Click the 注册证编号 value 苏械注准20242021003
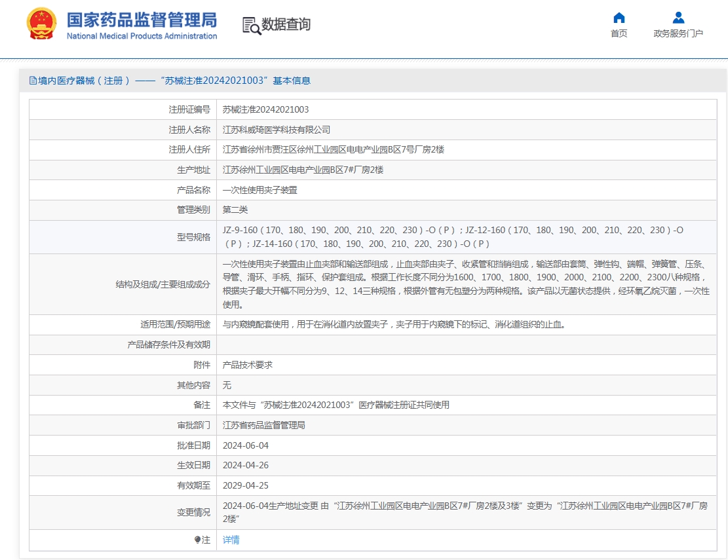The image size is (728, 560). point(265,110)
